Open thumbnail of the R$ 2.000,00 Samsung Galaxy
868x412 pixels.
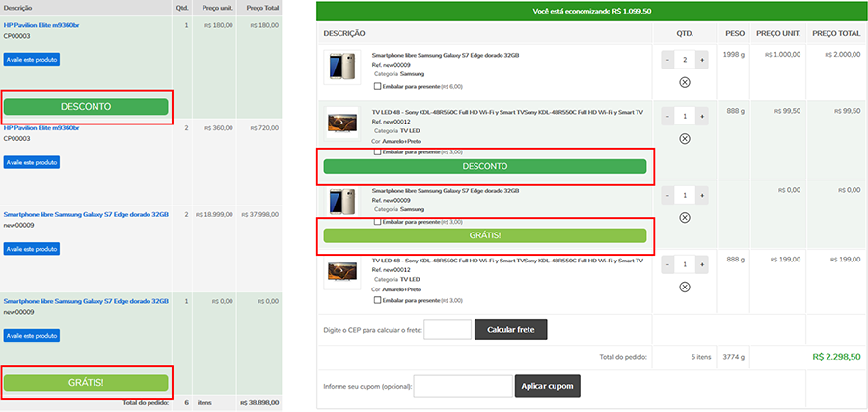tap(342, 67)
